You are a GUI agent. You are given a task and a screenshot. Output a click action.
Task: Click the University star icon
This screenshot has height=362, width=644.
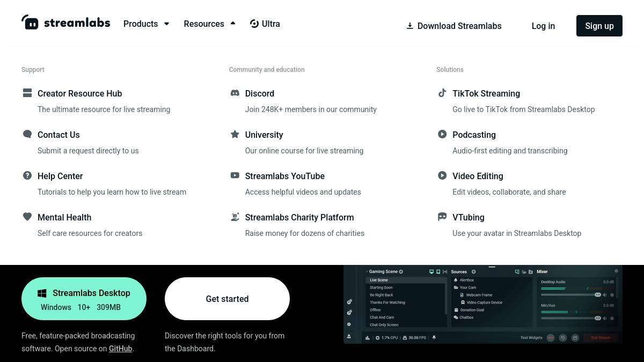point(235,134)
